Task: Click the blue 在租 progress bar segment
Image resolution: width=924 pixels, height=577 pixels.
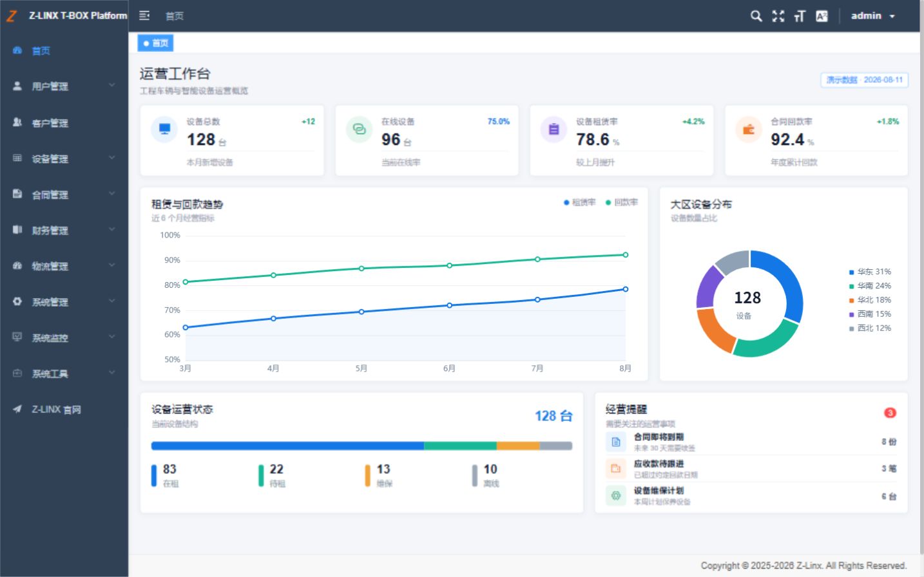Action: 287,446
